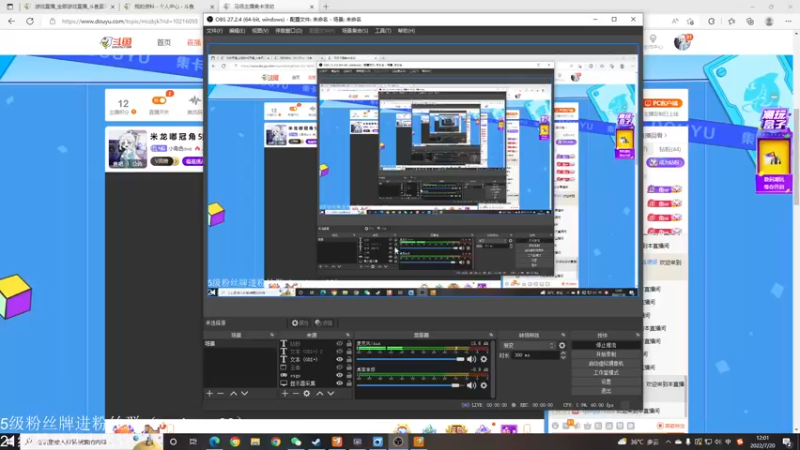Open transition properties gear icon

(562, 345)
